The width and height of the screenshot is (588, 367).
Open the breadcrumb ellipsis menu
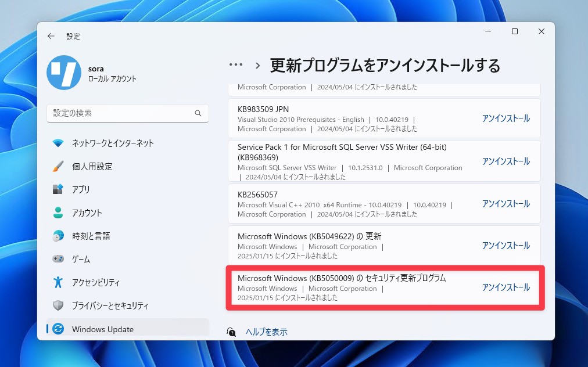point(236,65)
